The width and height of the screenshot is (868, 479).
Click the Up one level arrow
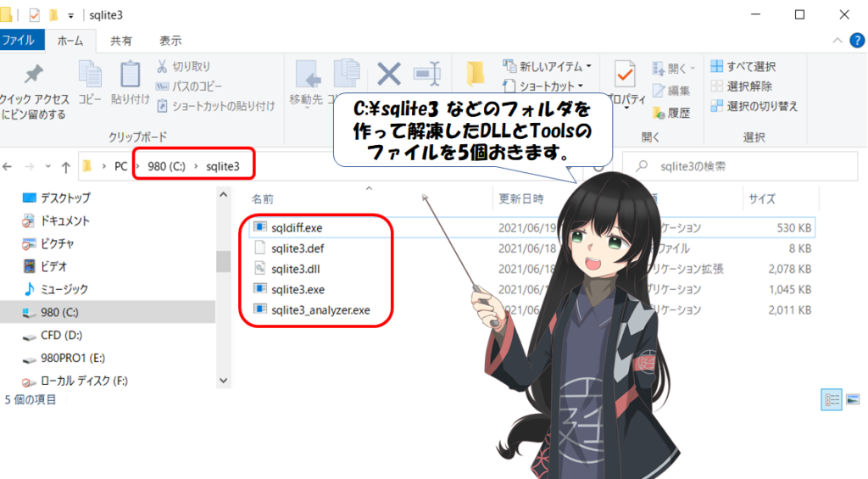coord(66,166)
